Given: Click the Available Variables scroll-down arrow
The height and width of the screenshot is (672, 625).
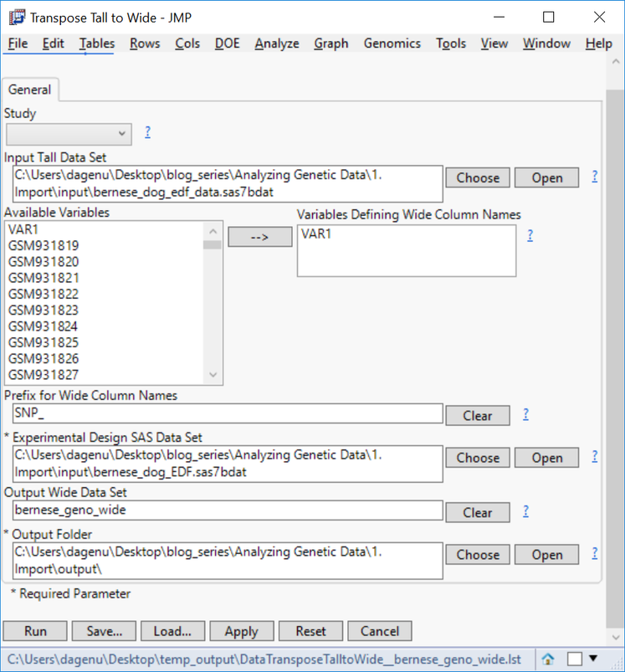Looking at the screenshot, I should click(x=213, y=375).
